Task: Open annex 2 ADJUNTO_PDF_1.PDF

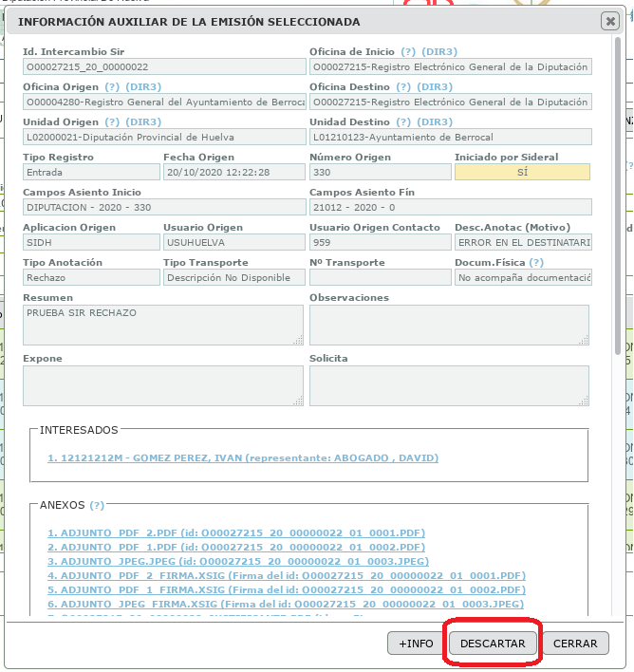Action: pos(236,548)
